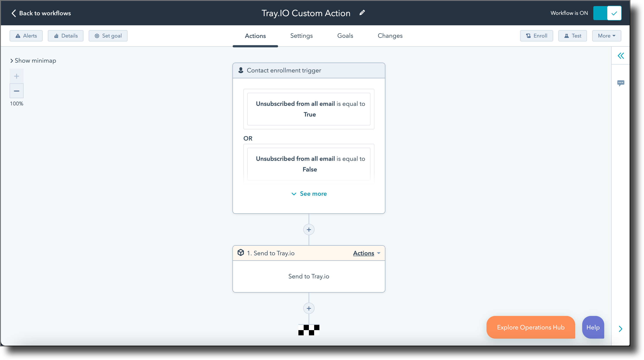644x360 pixels.
Task: Click the Set goal target icon
Action: pos(97,36)
